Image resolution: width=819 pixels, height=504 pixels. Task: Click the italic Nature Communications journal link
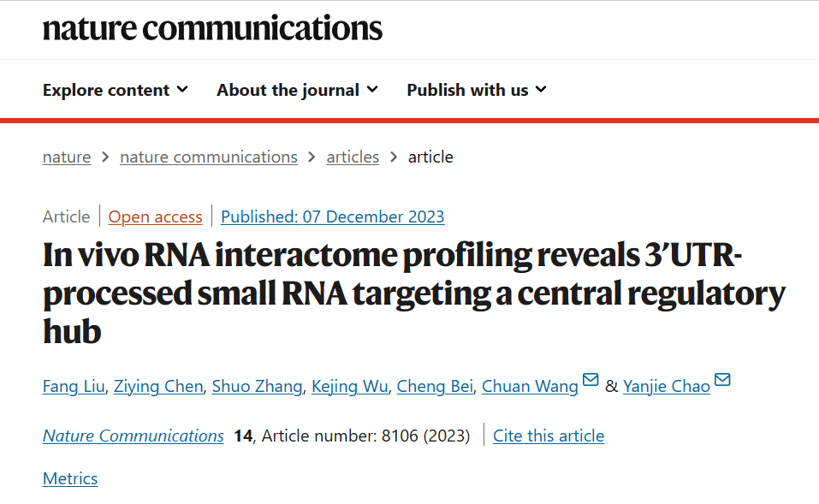134,436
